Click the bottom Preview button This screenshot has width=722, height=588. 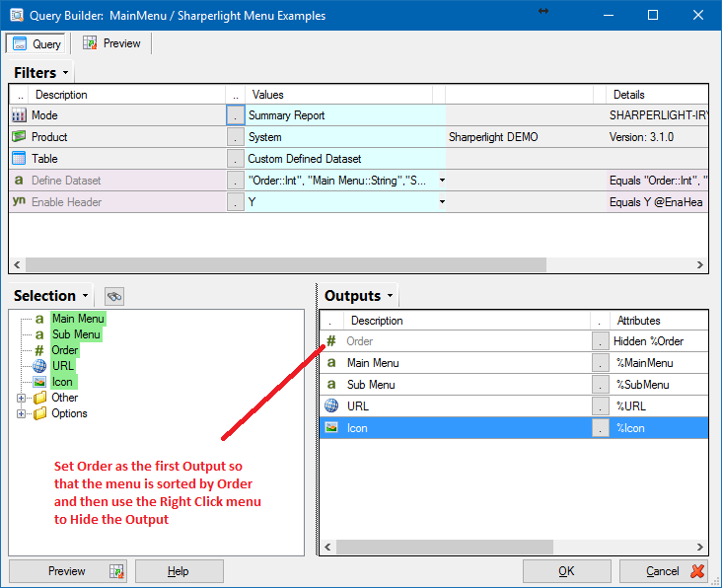pos(68,571)
